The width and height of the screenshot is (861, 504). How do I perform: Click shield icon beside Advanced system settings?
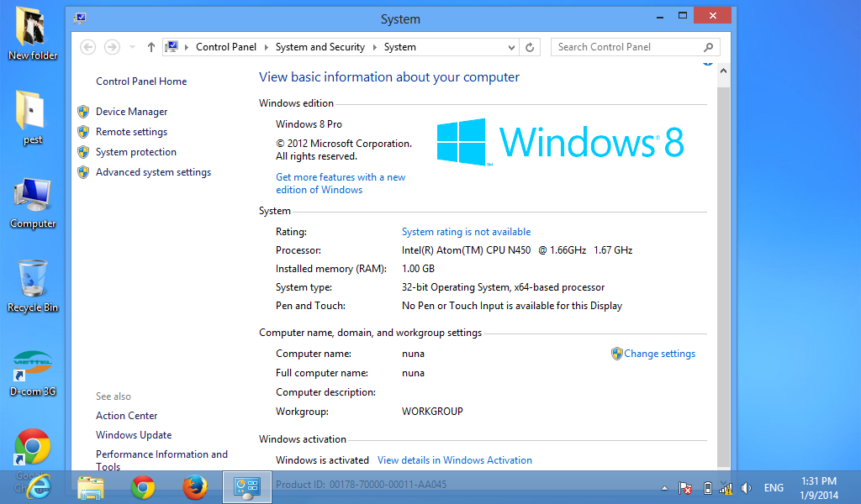click(83, 173)
